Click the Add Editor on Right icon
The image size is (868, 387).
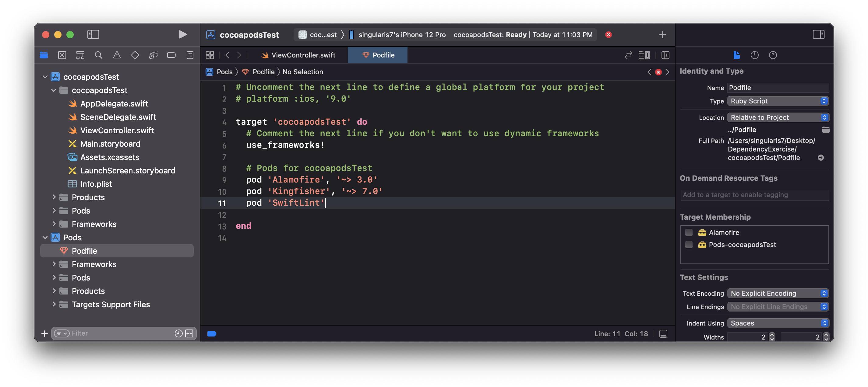pyautogui.click(x=665, y=55)
